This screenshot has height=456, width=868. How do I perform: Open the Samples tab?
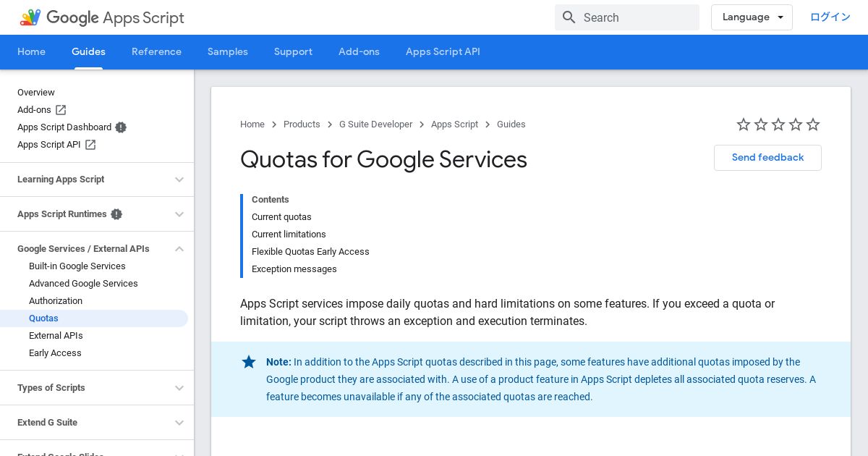point(228,52)
